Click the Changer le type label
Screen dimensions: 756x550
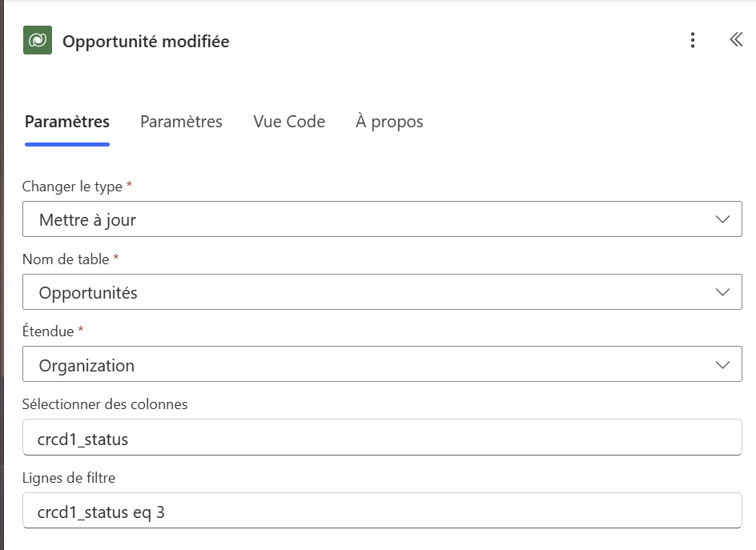coord(72,187)
